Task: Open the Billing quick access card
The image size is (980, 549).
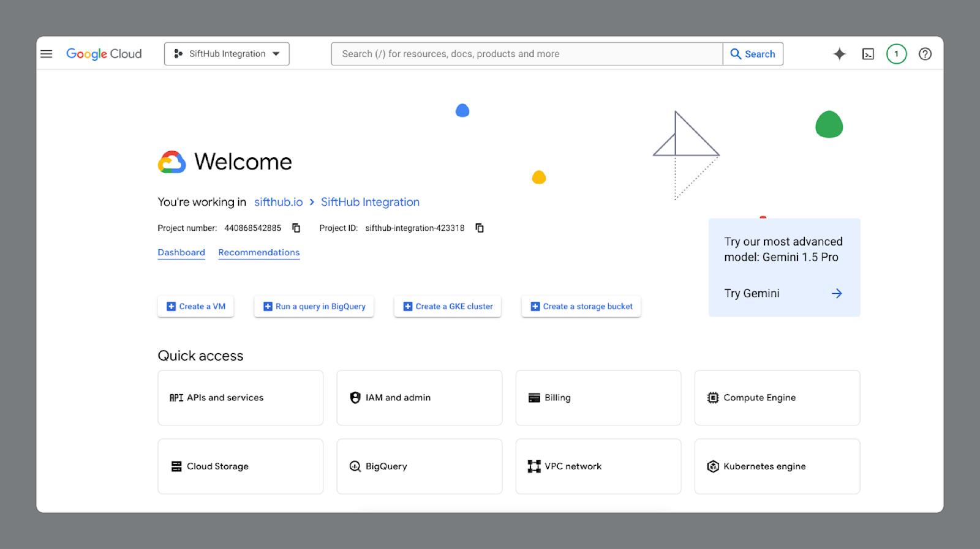Action: tap(598, 398)
